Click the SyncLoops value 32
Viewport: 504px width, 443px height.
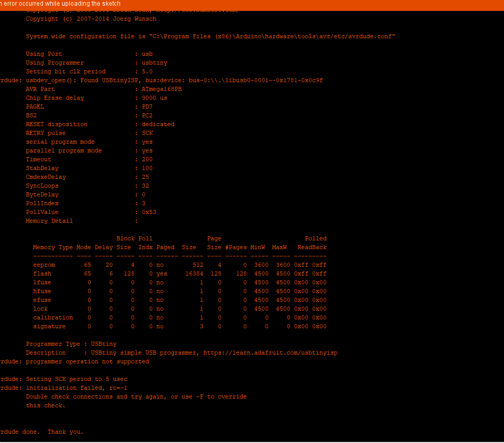(145, 186)
